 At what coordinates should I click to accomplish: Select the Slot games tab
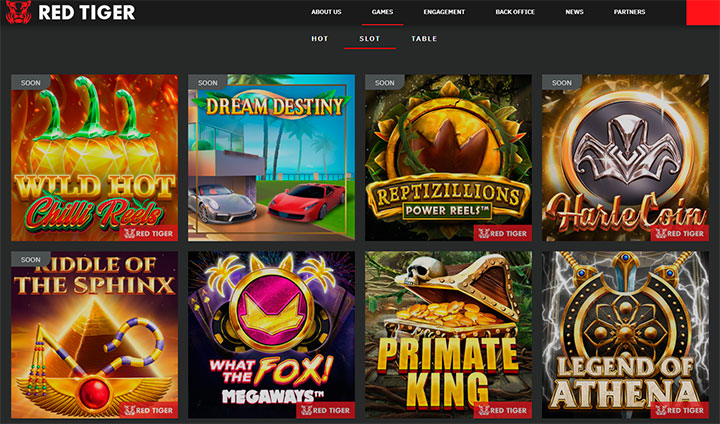(369, 39)
